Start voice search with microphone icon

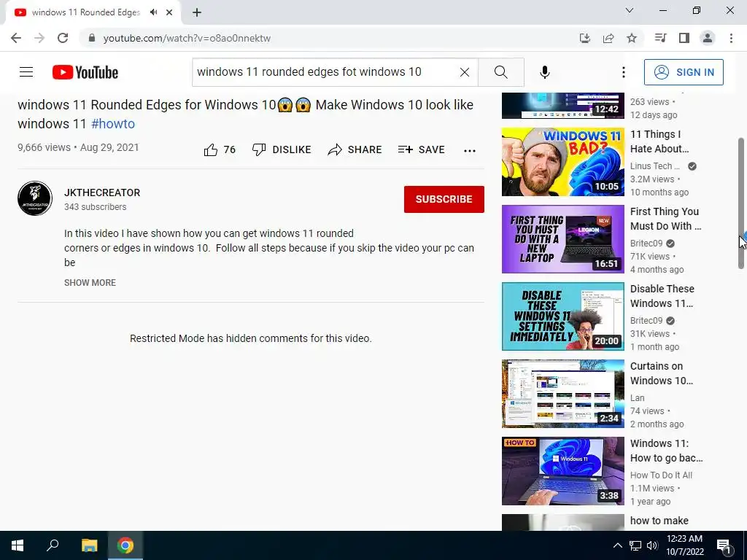click(545, 72)
